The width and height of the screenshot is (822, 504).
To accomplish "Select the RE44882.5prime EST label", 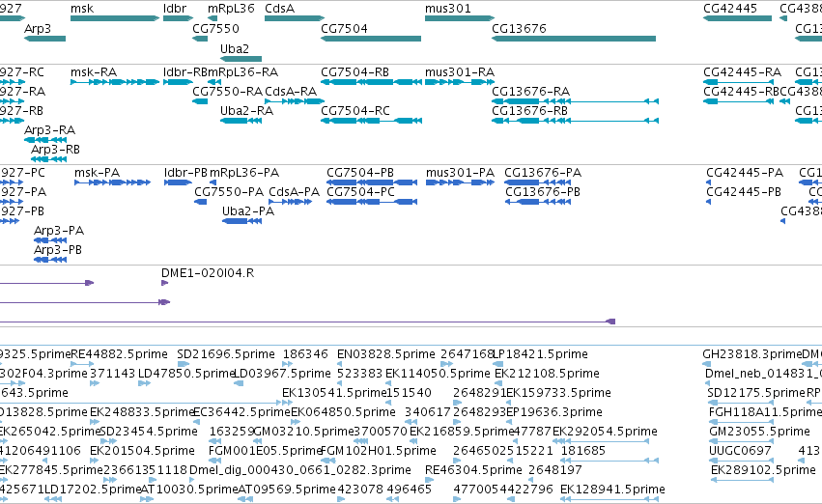I will pyautogui.click(x=119, y=354).
